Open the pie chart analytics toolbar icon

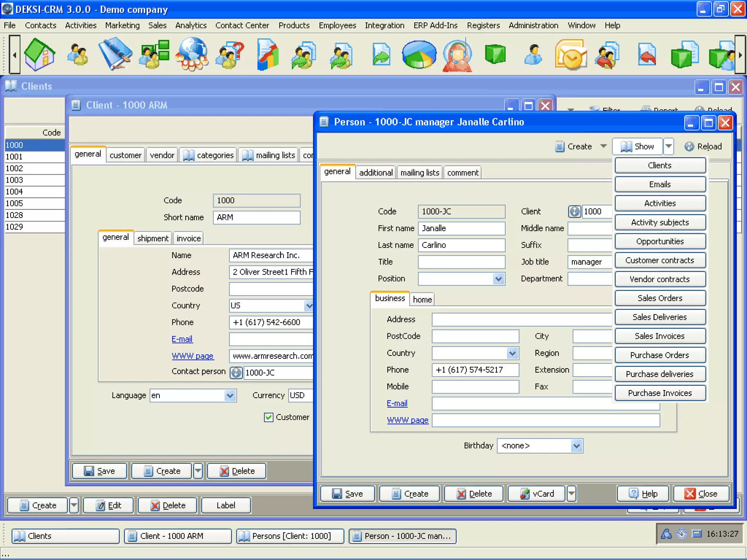[419, 55]
